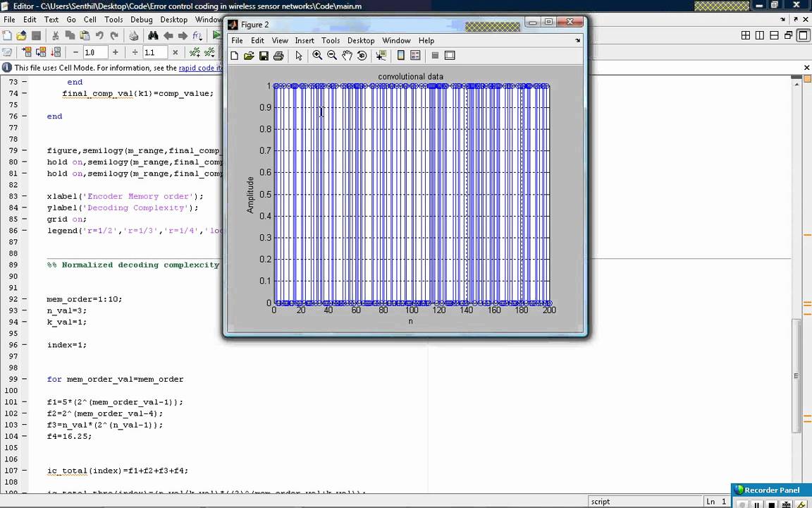
Task: Evaluate the current cell icon
Action: 26,52
